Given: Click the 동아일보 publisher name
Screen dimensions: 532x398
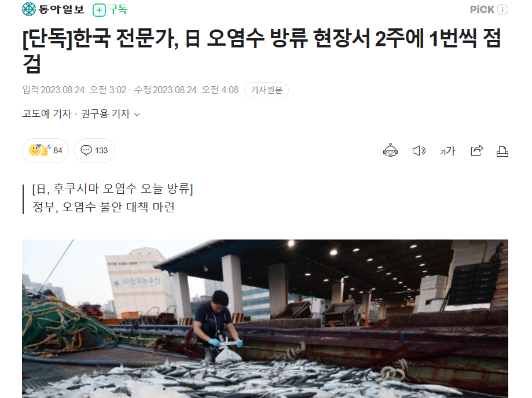Looking at the screenshot, I should click(61, 9).
